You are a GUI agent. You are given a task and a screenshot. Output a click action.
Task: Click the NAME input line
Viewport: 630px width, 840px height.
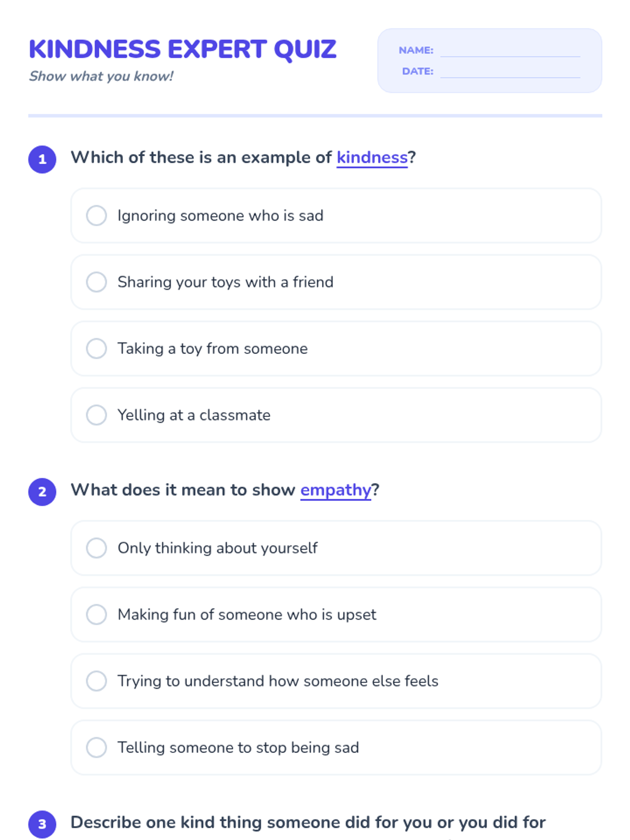point(510,50)
